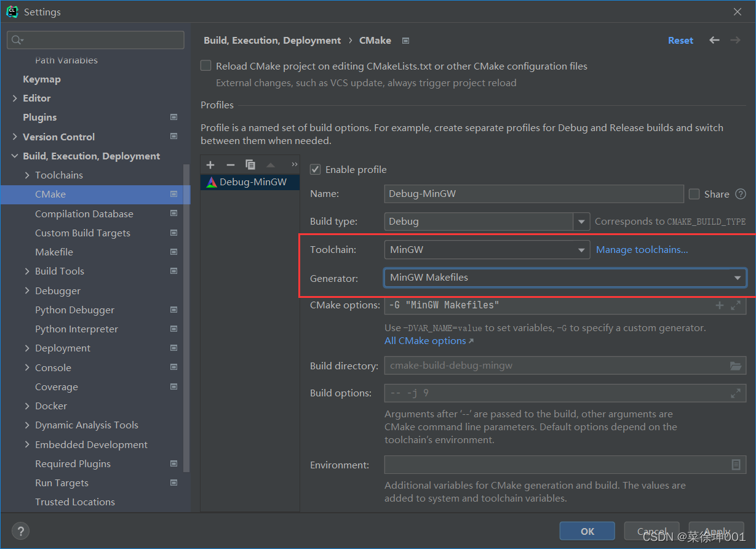Open All CMake options link

(429, 341)
